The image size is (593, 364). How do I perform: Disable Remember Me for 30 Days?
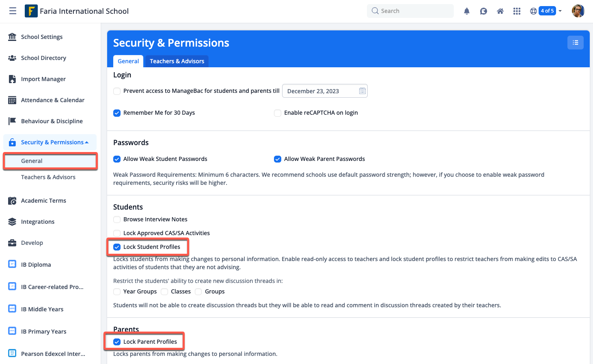(117, 113)
